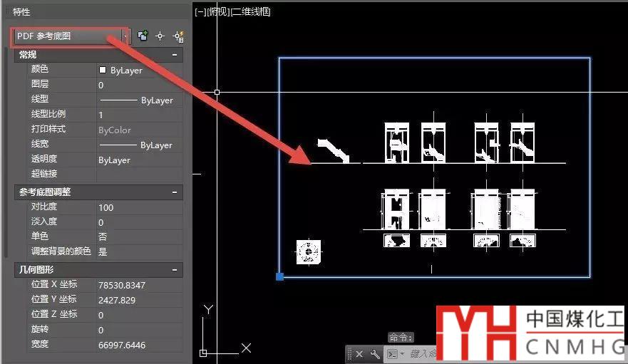Collapse the 几何图形 section
628x364 pixels.
pyautogui.click(x=175, y=270)
